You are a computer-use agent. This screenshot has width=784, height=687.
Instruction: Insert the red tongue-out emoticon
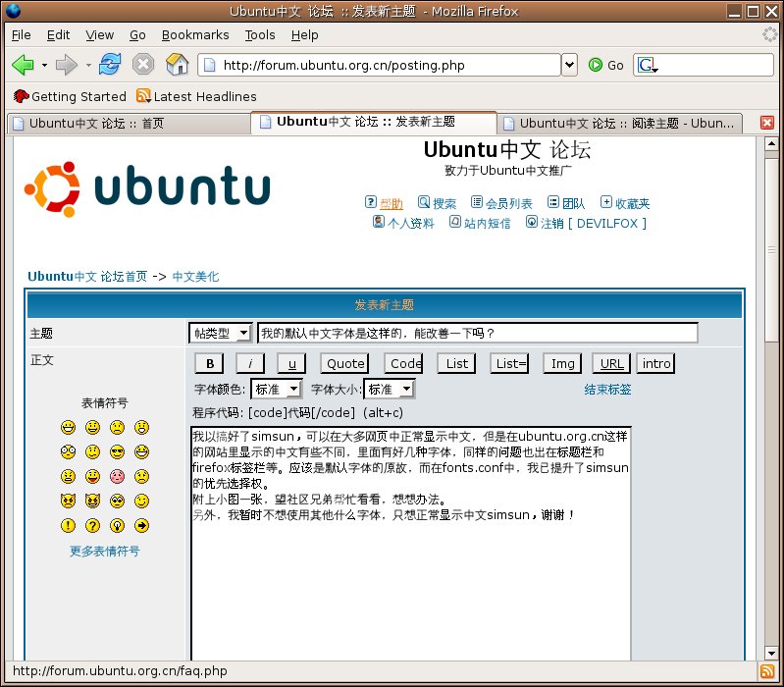[x=92, y=476]
